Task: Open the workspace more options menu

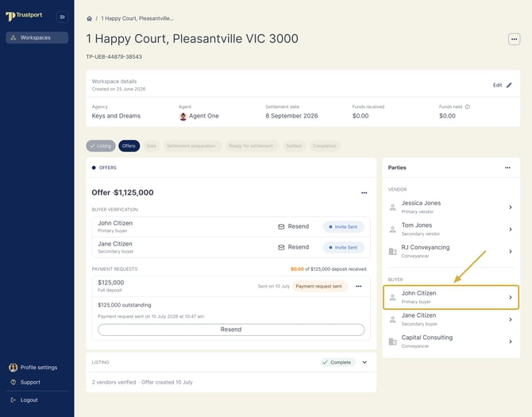Action: pos(514,39)
